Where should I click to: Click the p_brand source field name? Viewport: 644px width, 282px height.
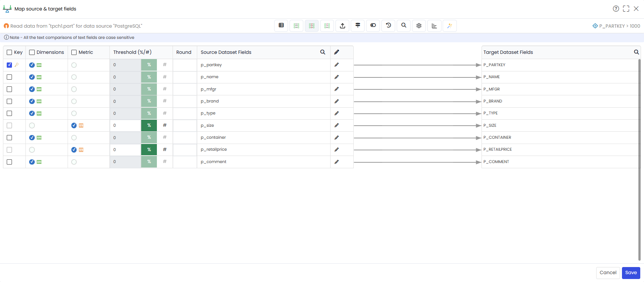210,101
